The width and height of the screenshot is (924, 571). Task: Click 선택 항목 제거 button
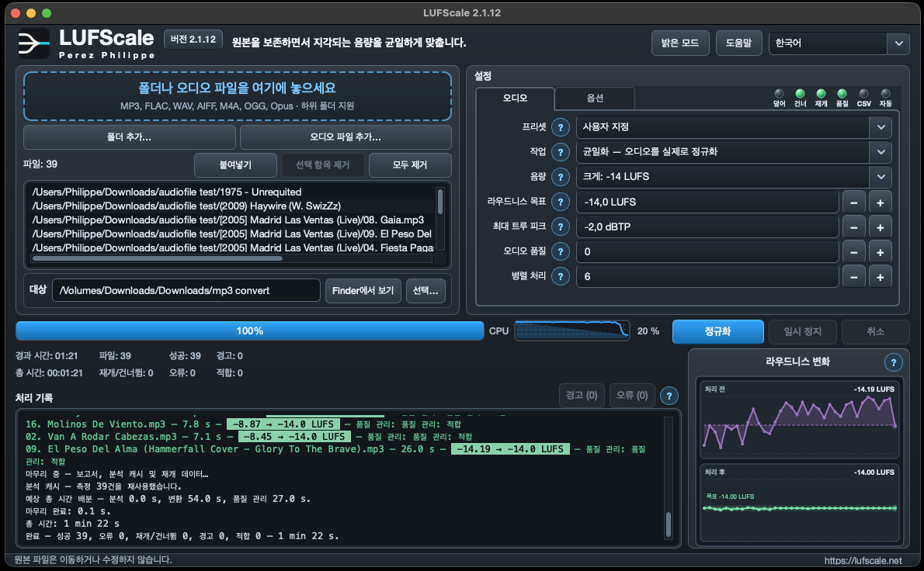[322, 164]
